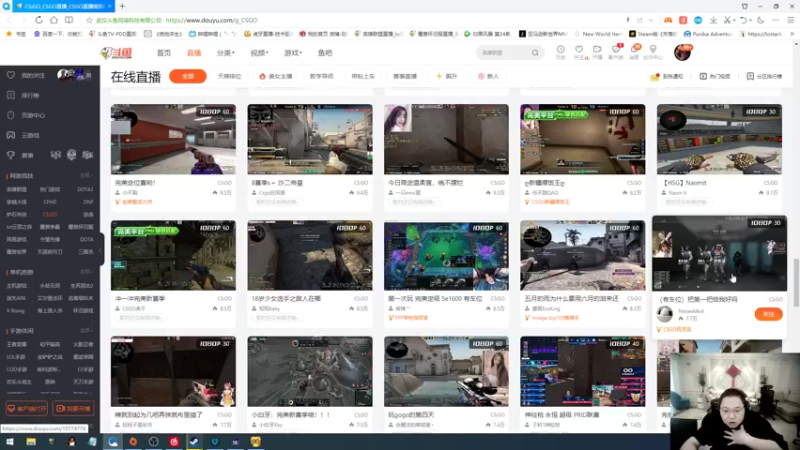The height and width of the screenshot is (450, 800).
Task: Open the 【HSG】Naomit stream thumbnail
Action: coord(719,139)
